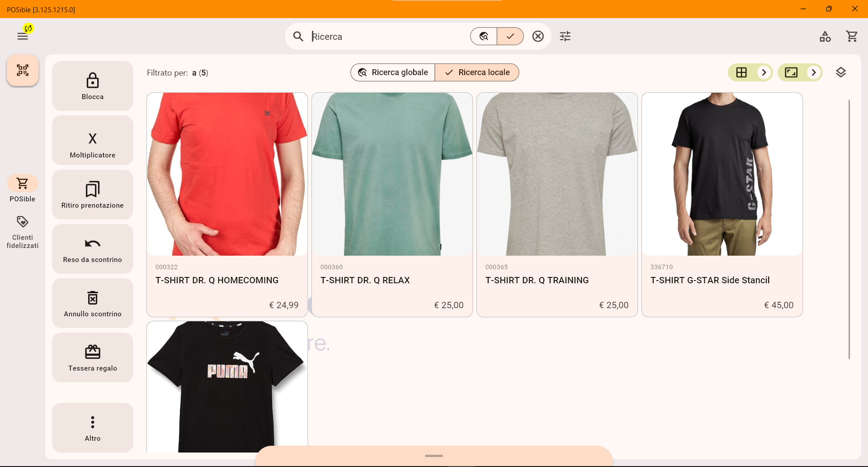
Task: Select the grid layout view icon
Action: pyautogui.click(x=741, y=72)
